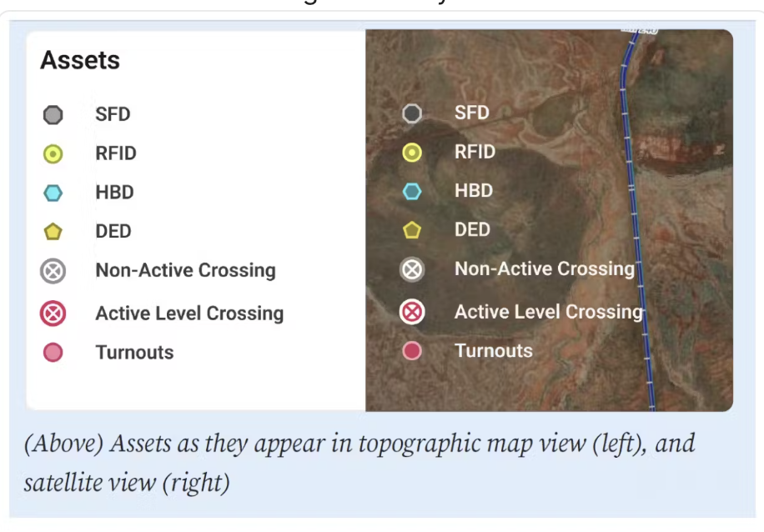The image size is (764, 532).
Task: Click the Turnouts circle on satellite view
Action: [412, 351]
